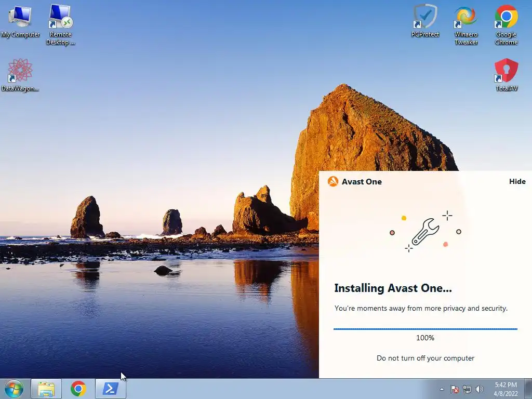This screenshot has height=399, width=532.
Task: Open the TotalAV desktop shortcut
Action: pos(506,75)
